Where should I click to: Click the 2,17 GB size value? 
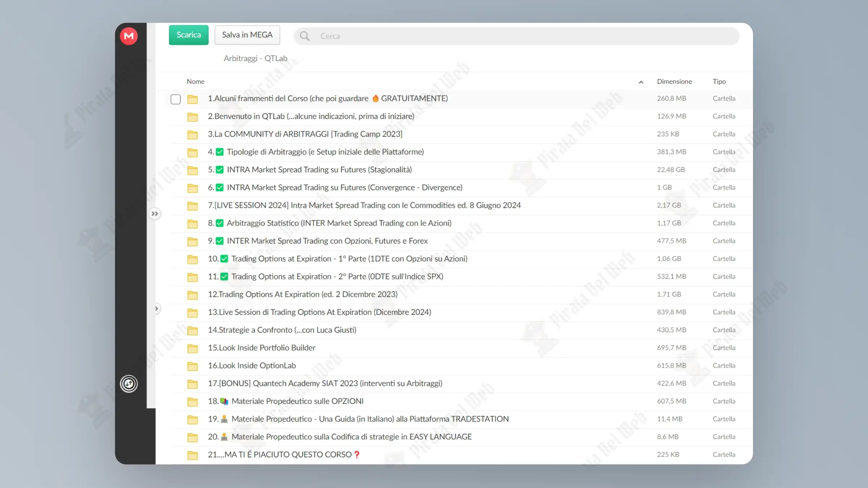(669, 205)
